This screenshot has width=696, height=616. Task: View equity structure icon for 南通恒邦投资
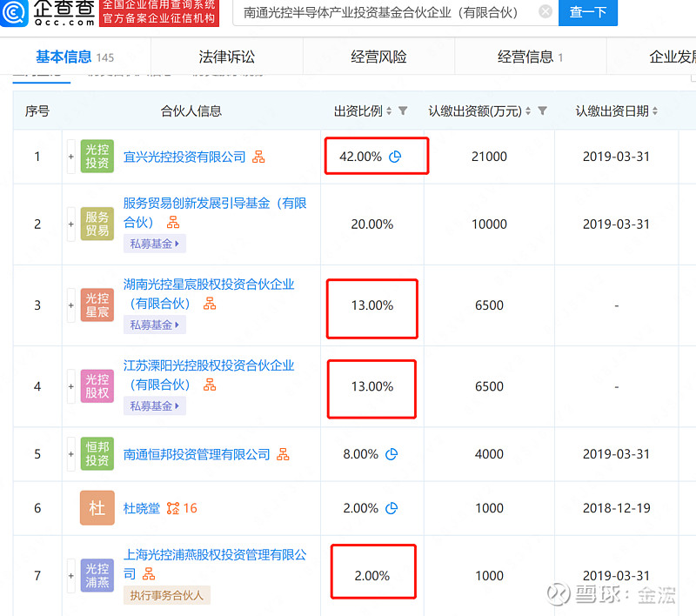point(283,454)
